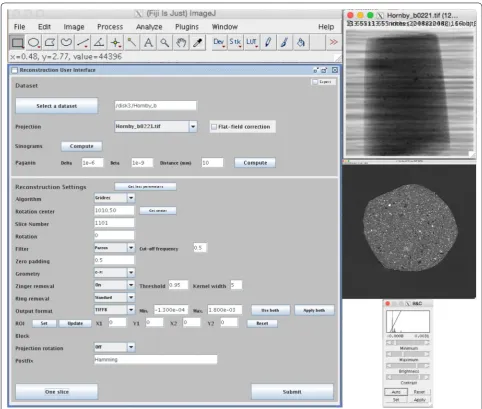
Task: Select the Hand scrolling tool
Action: [x=181, y=42]
